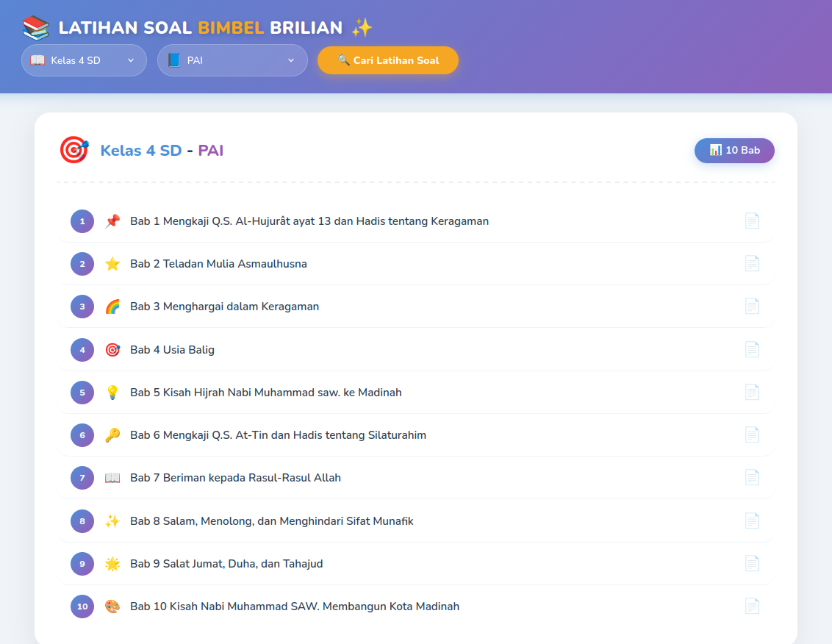Open document icon for Bab 6 At-Tin
Image resolution: width=832 pixels, height=644 pixels.
click(752, 434)
